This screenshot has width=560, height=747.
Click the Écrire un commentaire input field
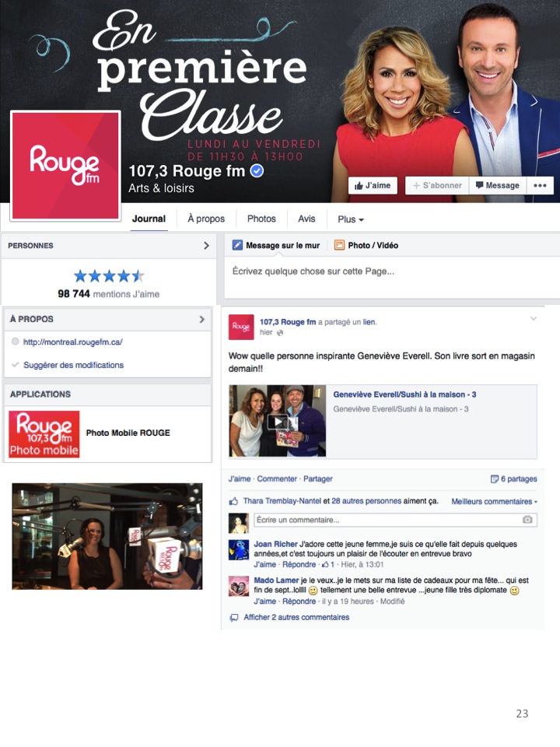(x=395, y=520)
